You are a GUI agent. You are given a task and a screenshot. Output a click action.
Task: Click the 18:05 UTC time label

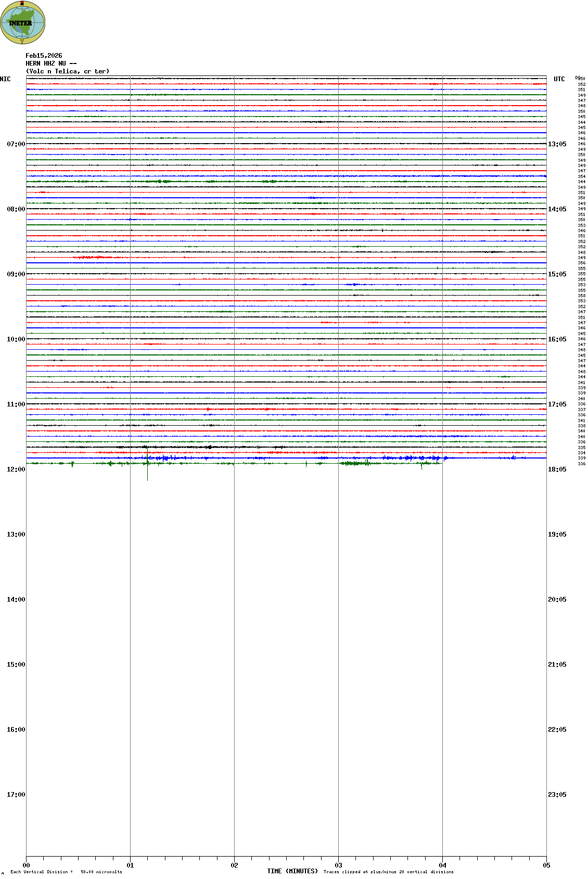[557, 469]
